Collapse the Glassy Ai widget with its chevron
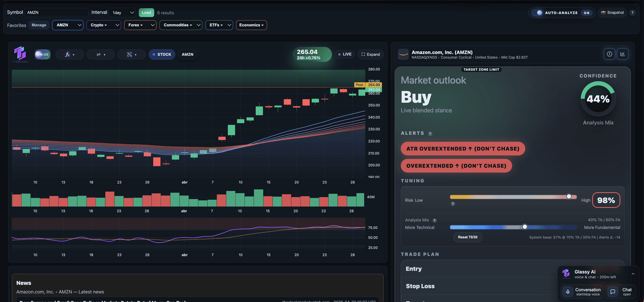The image size is (644, 302). point(633,274)
